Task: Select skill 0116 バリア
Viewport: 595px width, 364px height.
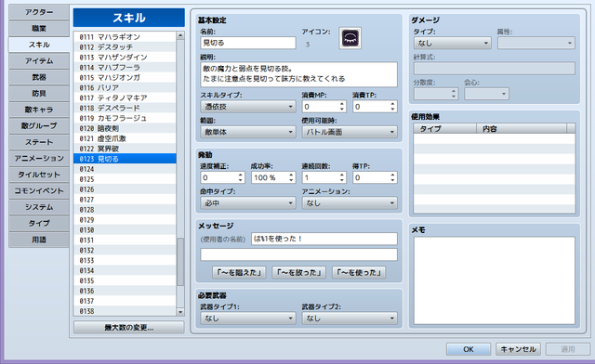Action: pos(125,87)
